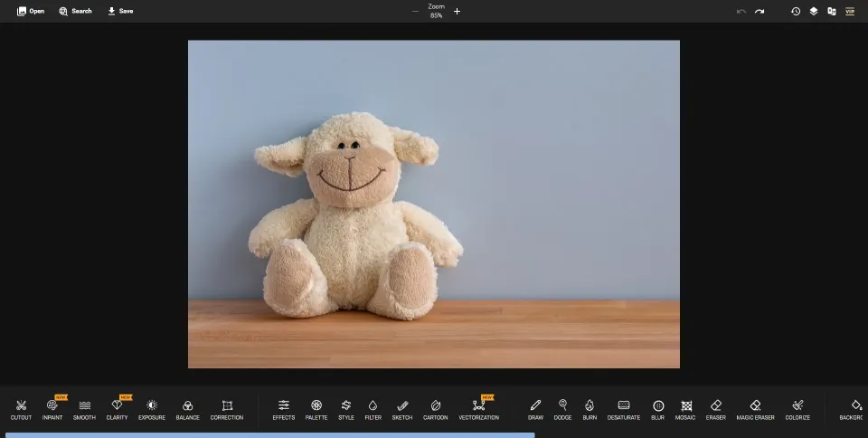Open the language translate option
Image resolution: width=868 pixels, height=438 pixels.
(x=832, y=11)
